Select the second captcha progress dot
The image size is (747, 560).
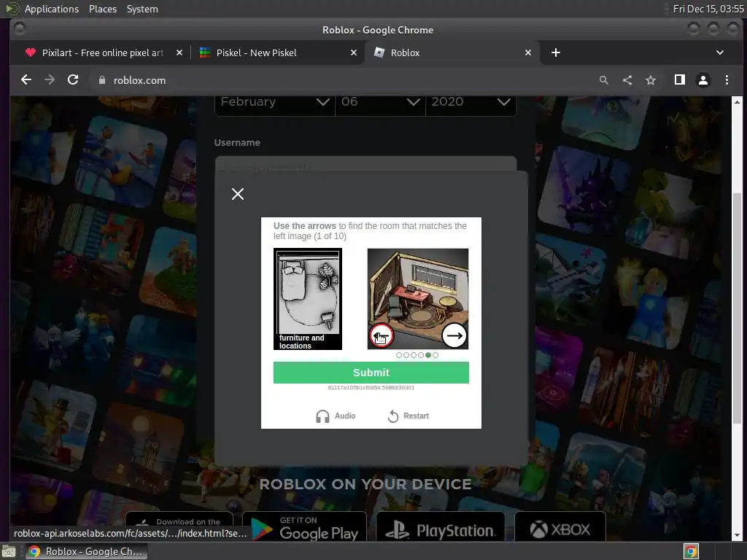tap(406, 355)
